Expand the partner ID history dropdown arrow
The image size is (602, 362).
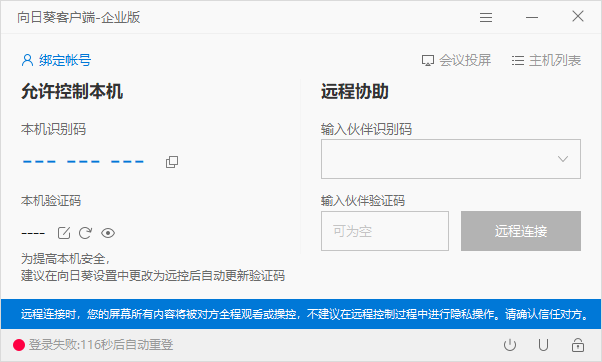563,159
